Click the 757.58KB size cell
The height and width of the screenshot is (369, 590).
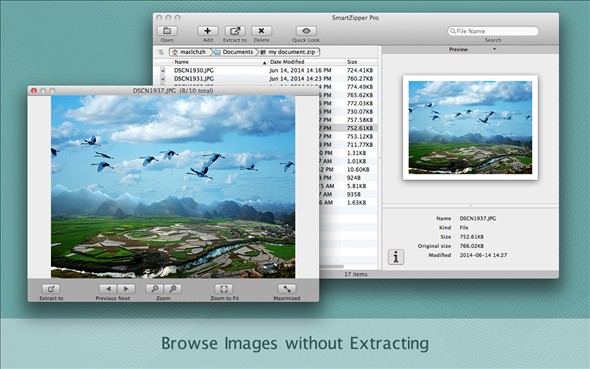(360, 120)
